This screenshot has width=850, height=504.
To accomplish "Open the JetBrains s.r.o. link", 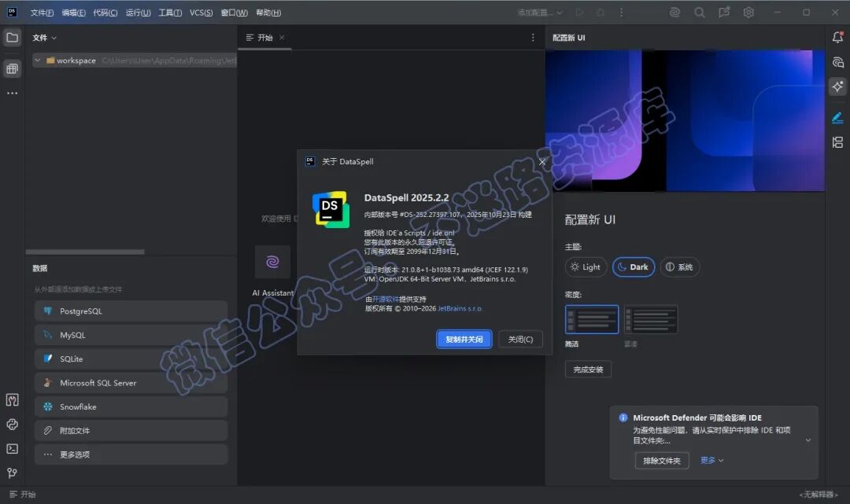I will (x=460, y=308).
